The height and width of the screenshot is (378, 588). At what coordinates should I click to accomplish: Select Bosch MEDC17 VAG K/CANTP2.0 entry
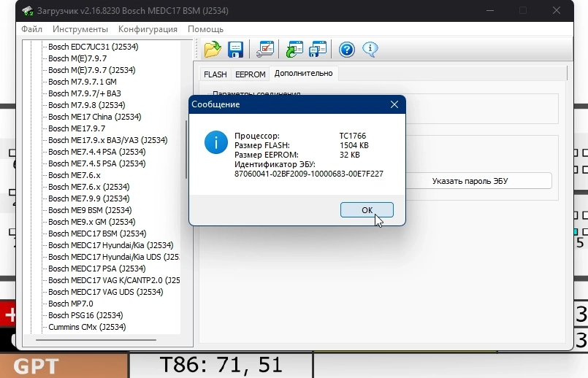[x=114, y=280]
